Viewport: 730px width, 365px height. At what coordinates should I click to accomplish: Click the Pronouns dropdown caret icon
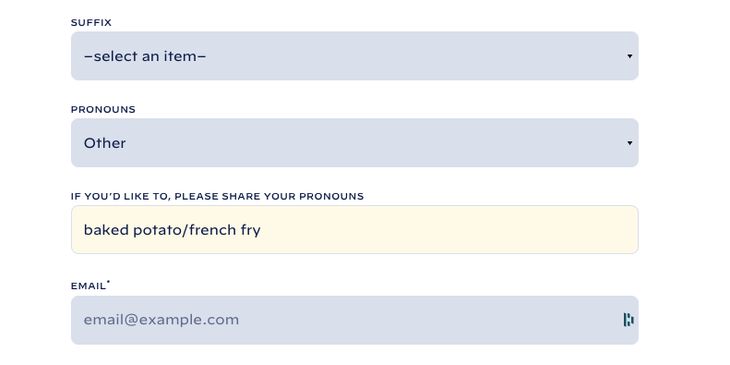click(629, 143)
